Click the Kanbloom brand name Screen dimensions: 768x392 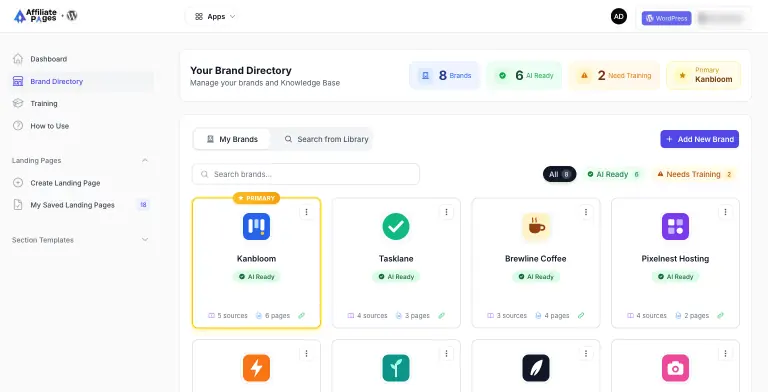pos(257,259)
